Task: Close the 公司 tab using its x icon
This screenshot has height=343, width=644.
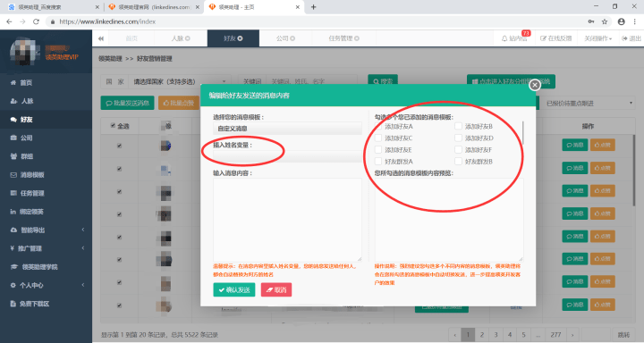Action: (x=292, y=38)
